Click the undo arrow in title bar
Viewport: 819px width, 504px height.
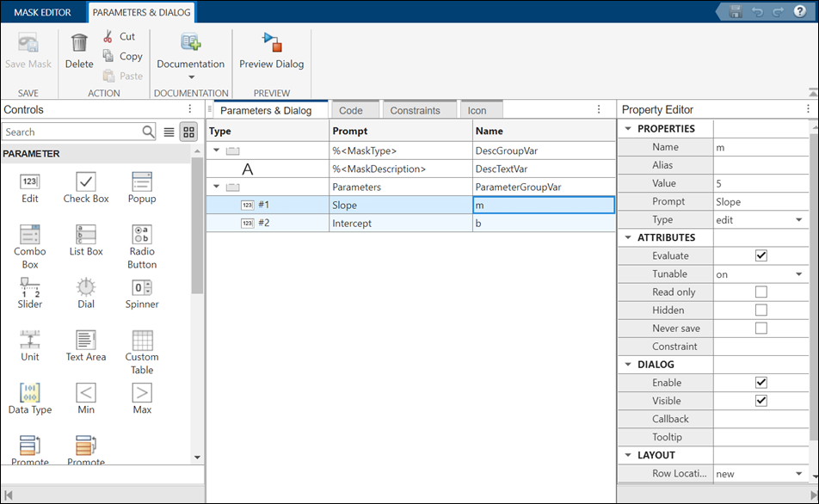pyautogui.click(x=757, y=11)
